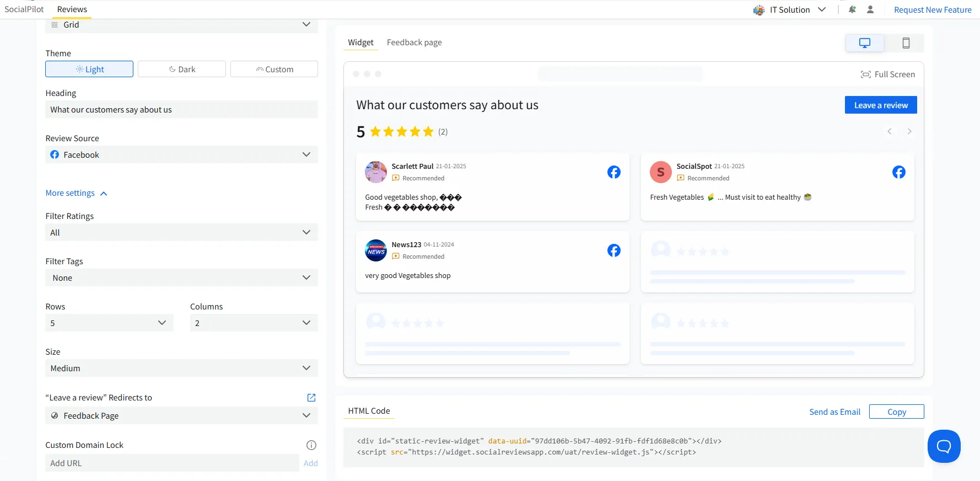Open Size dropdown set to Medium
This screenshot has height=481, width=980.
[182, 368]
